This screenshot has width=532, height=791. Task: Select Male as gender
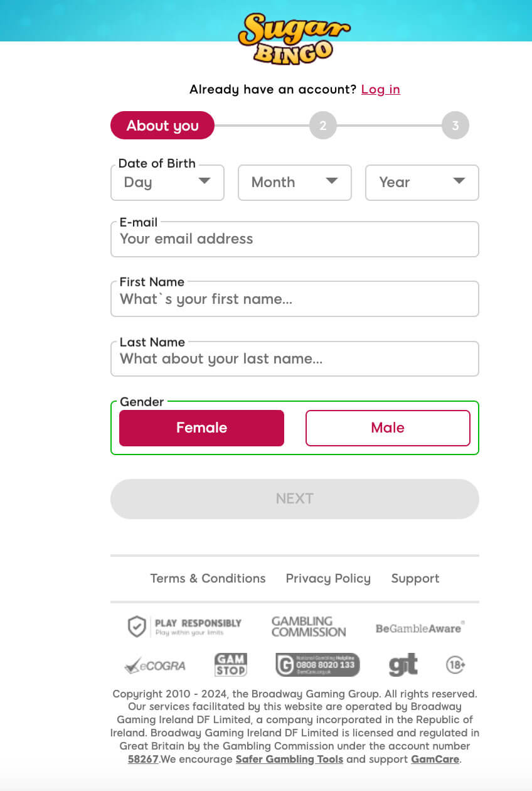[388, 428]
